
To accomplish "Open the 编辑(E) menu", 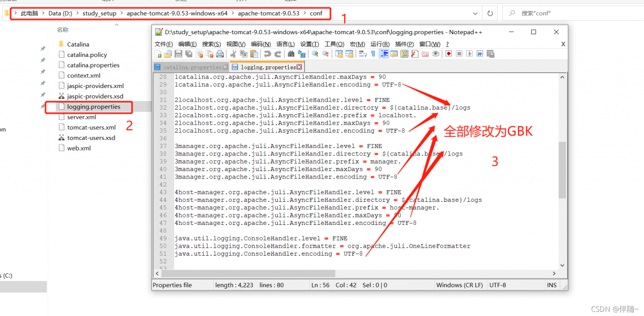I will click(x=188, y=44).
